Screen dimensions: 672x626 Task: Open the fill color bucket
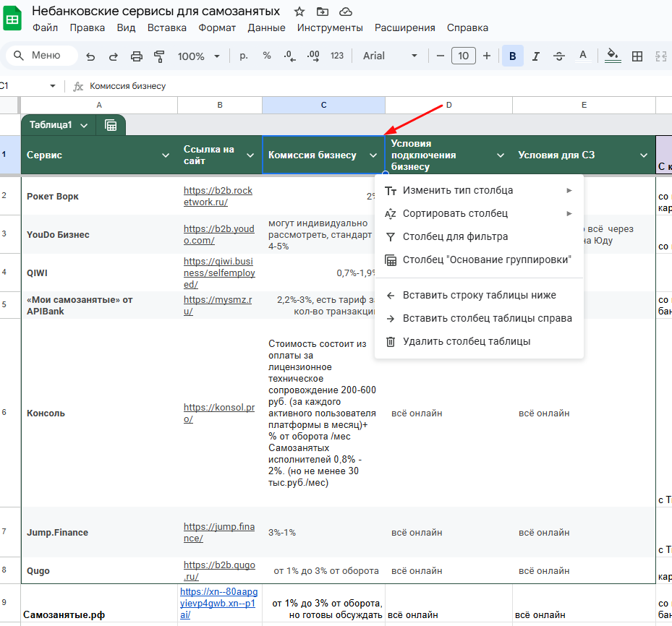click(x=612, y=56)
